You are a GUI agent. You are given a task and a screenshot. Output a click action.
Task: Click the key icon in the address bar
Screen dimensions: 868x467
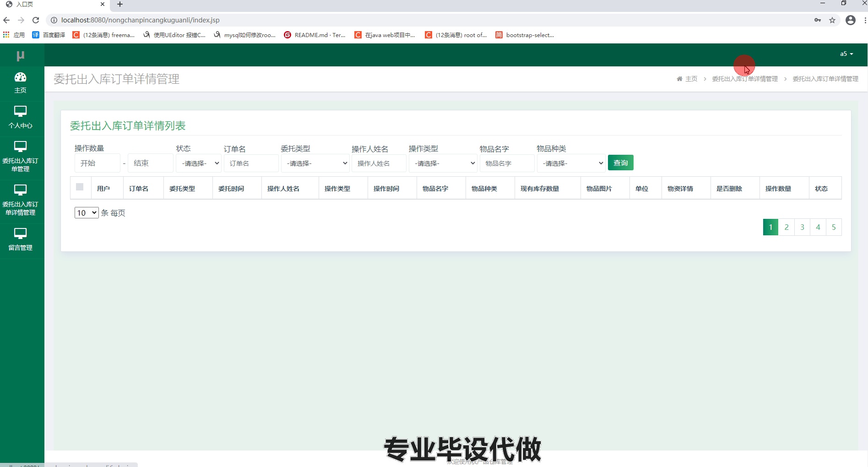pos(818,20)
